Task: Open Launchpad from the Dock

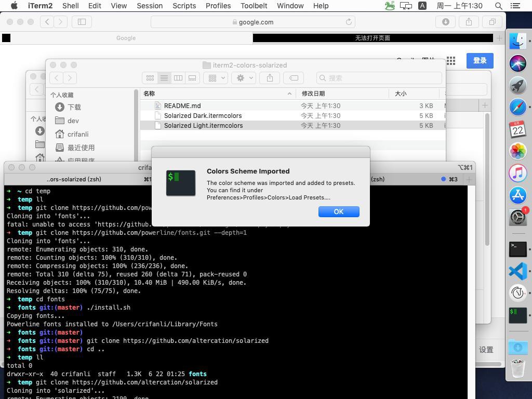Action: pyautogui.click(x=518, y=85)
